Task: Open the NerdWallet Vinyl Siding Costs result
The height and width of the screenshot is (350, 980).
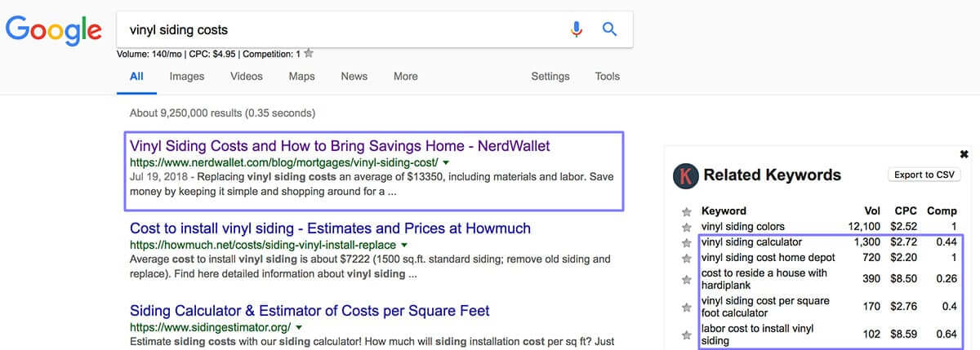Action: (340, 146)
